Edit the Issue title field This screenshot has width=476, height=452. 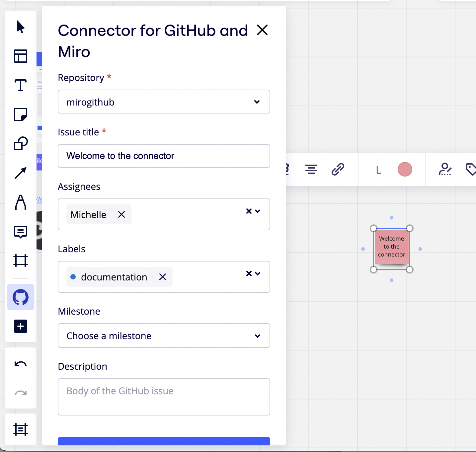(x=164, y=156)
